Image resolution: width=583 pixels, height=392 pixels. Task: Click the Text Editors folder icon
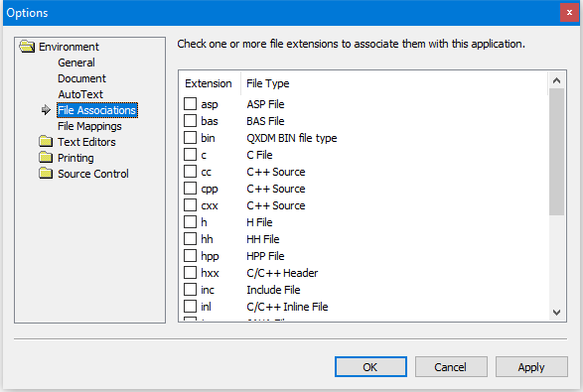(x=46, y=142)
